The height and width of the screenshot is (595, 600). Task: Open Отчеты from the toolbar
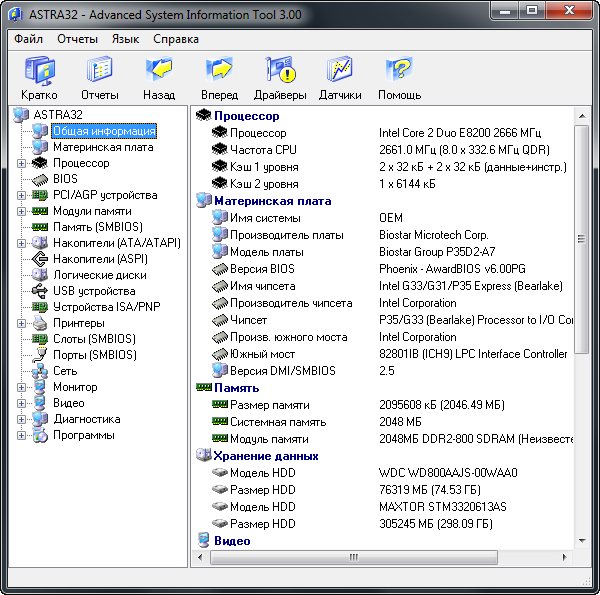pyautogui.click(x=99, y=70)
